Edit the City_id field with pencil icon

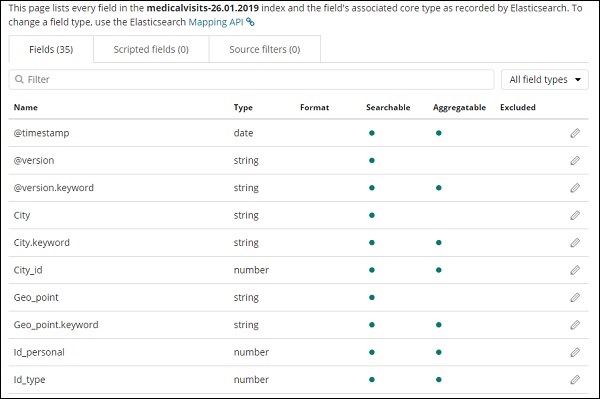point(575,270)
